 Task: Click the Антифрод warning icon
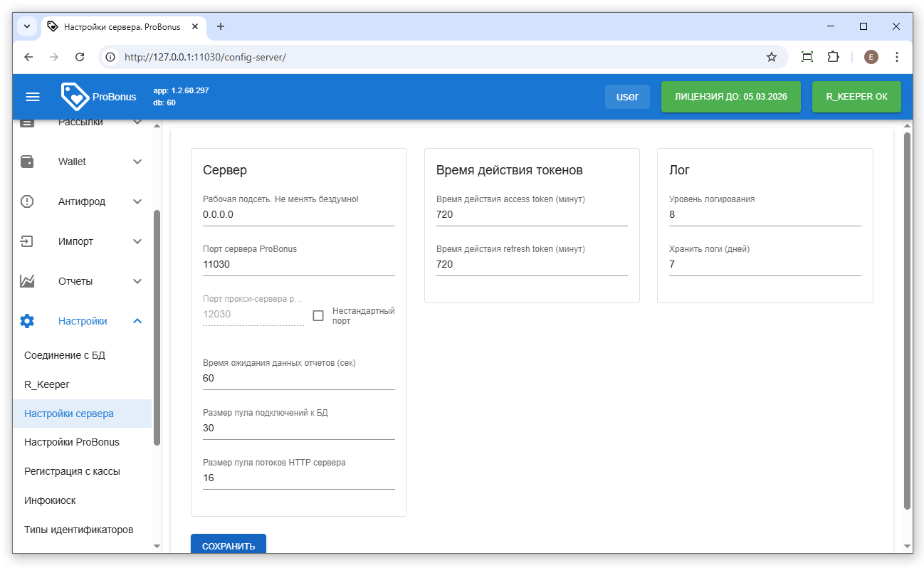coord(27,201)
